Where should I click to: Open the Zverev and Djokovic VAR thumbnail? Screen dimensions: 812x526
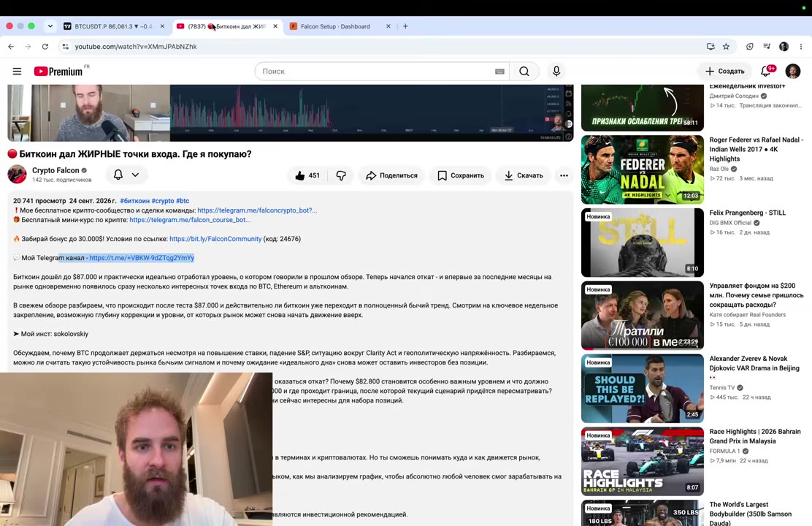[x=642, y=388]
